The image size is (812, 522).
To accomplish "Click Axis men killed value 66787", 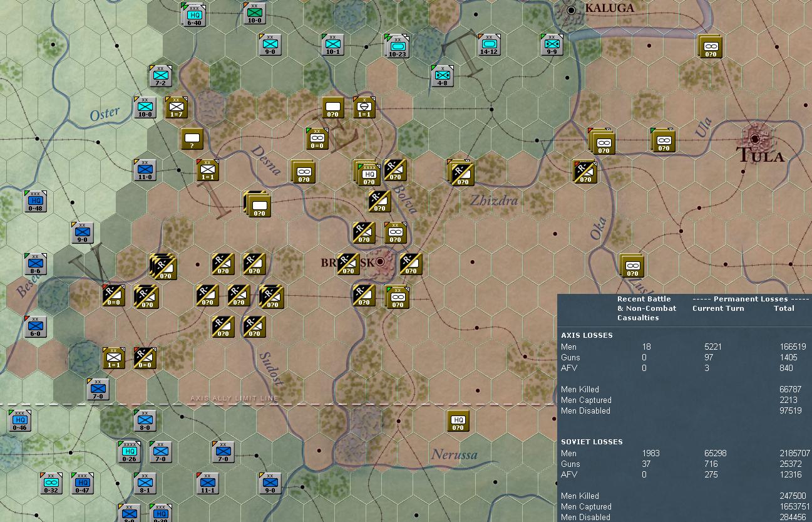I will pyautogui.click(x=789, y=389).
